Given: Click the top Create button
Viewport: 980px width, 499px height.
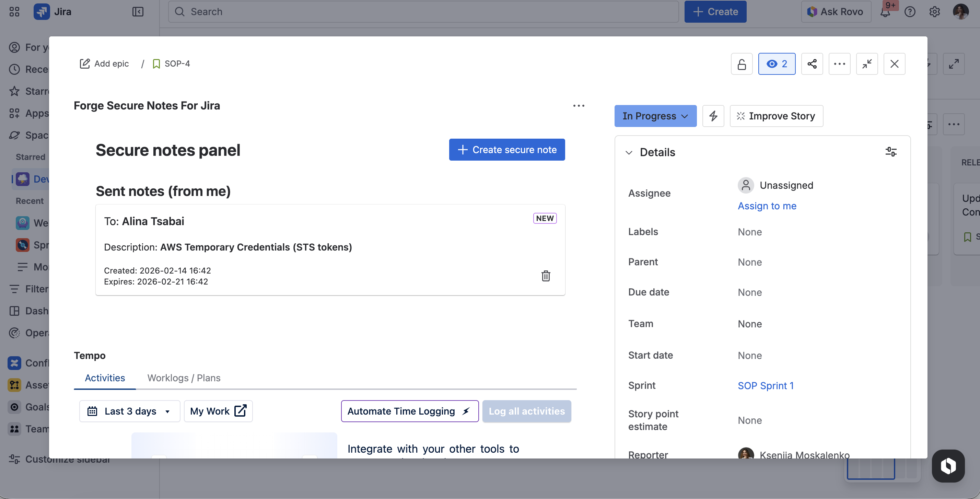Looking at the screenshot, I should 715,11.
